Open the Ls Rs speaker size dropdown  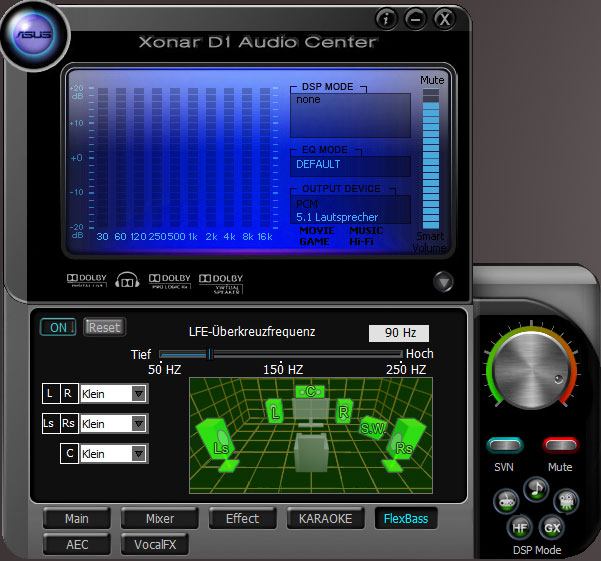coord(139,423)
